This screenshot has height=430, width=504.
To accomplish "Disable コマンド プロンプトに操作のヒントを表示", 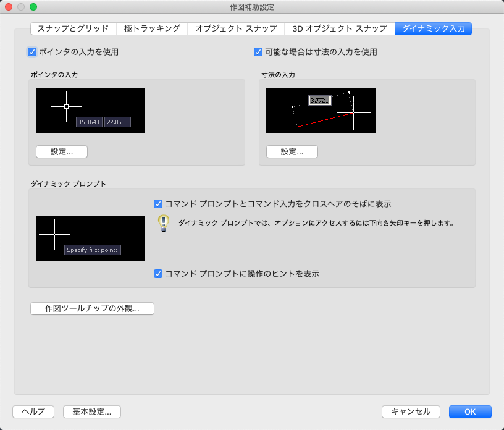I will (x=158, y=274).
